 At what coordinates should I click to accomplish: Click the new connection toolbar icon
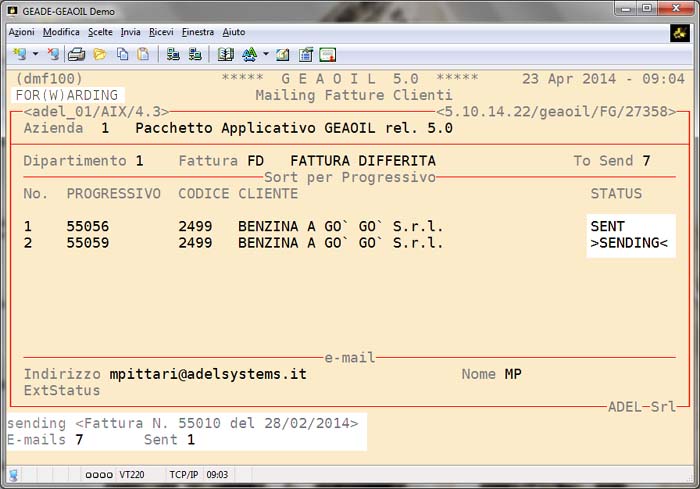pyautogui.click(x=19, y=54)
